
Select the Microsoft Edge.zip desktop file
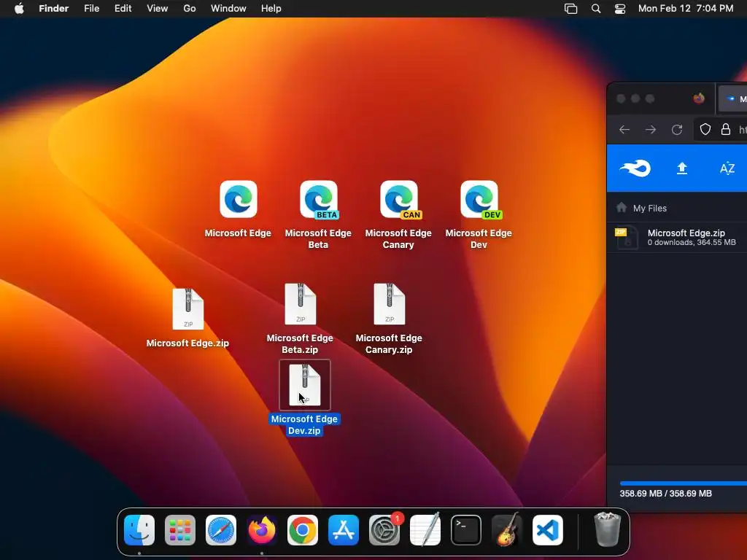(187, 309)
